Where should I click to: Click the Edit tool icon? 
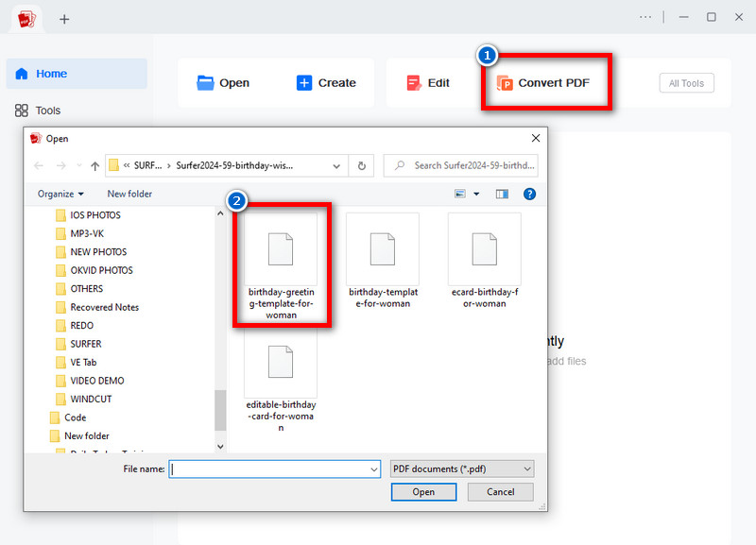point(414,83)
